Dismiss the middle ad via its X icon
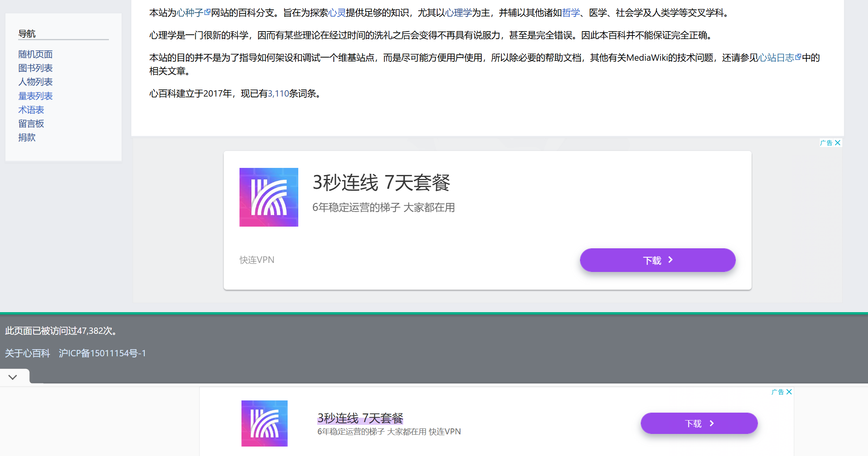Viewport: 868px width, 456px height. [x=838, y=142]
